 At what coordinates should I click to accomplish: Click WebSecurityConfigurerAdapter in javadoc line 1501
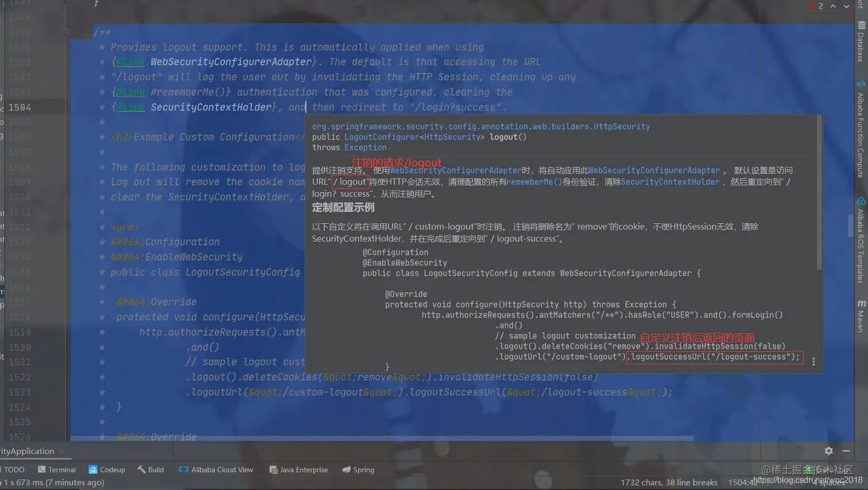coord(231,62)
